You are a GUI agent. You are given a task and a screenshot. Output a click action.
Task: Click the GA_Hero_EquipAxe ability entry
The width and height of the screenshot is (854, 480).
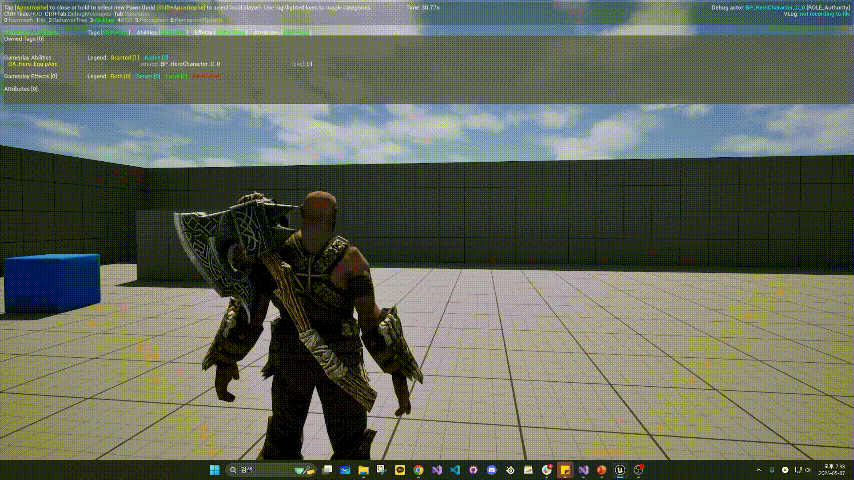click(x=33, y=64)
